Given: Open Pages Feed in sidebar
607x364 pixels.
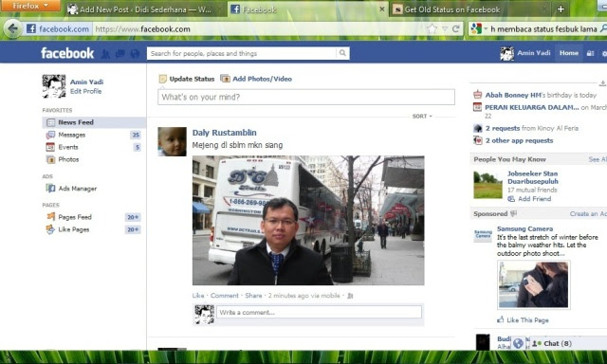Looking at the screenshot, I should [x=75, y=217].
